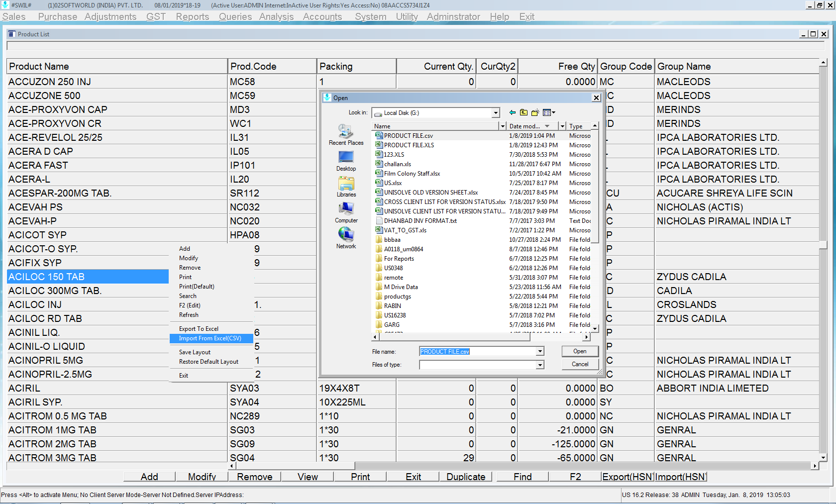
Task: Open the GST menu
Action: [156, 16]
